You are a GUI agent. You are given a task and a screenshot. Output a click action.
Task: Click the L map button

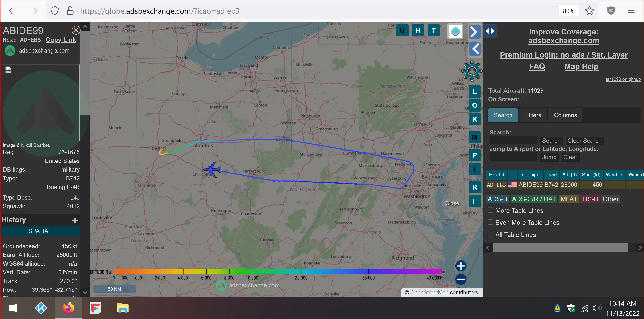474,91
